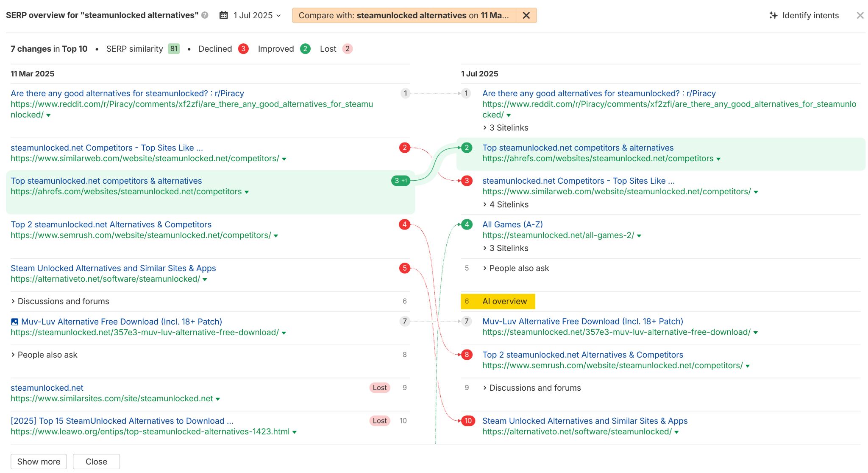The width and height of the screenshot is (868, 473).
Task: Click the Show more button
Action: [38, 461]
